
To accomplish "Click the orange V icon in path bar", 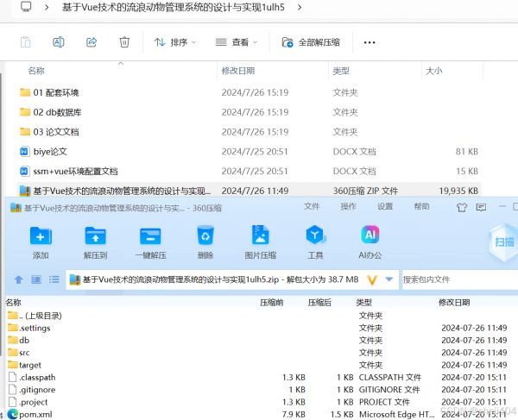I will (372, 280).
